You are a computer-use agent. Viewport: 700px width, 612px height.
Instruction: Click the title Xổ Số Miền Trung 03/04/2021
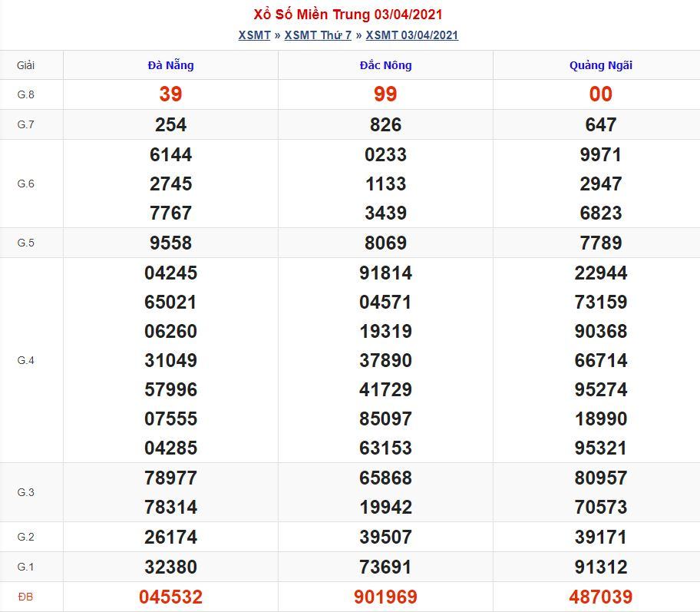[x=348, y=15]
